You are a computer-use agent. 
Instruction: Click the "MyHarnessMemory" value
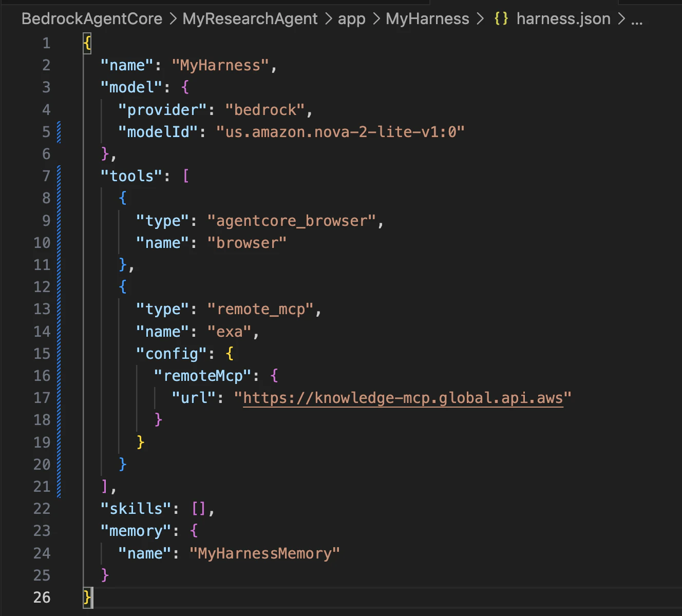pyautogui.click(x=264, y=553)
